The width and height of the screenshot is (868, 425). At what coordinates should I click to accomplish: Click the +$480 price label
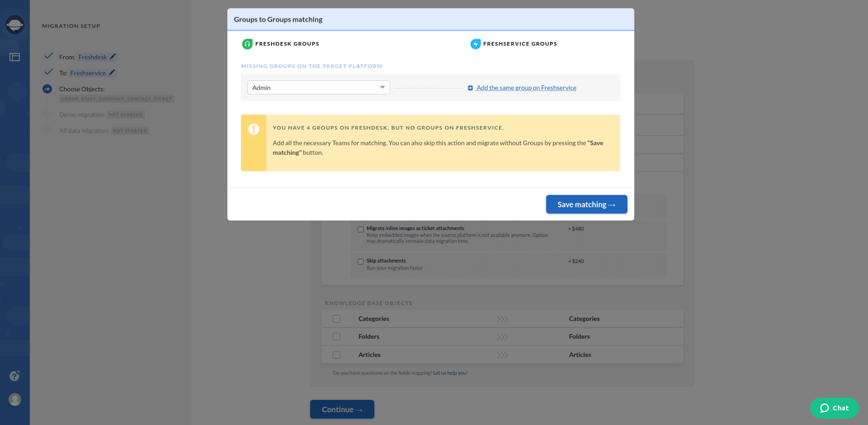(576, 229)
